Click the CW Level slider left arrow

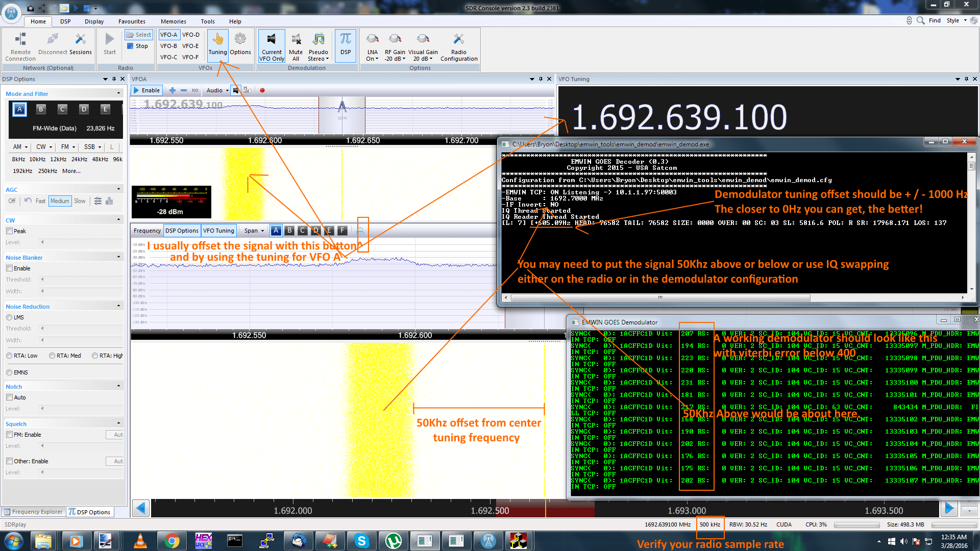coord(42,242)
